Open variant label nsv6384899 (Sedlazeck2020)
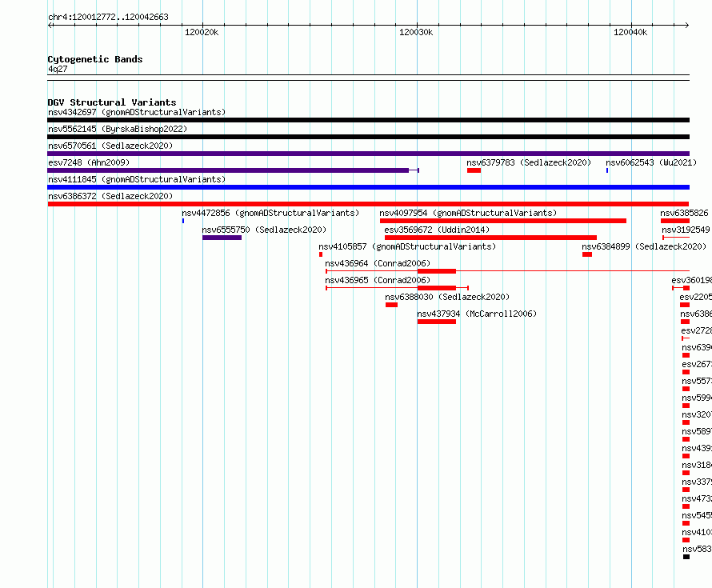Viewport: 712px width, 588px height. [644, 246]
